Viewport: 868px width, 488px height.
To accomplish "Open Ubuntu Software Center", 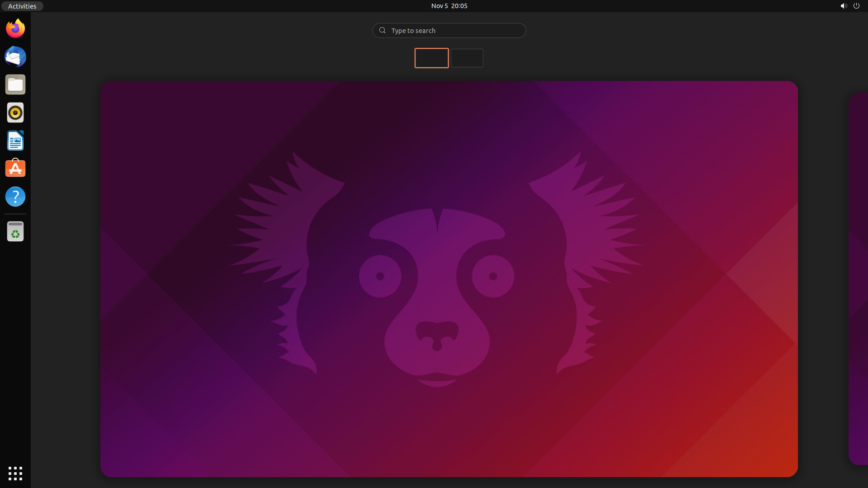I will pyautogui.click(x=15, y=168).
